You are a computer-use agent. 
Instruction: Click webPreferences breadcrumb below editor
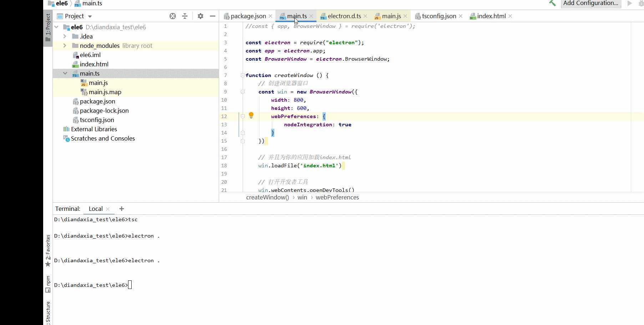[x=337, y=197]
